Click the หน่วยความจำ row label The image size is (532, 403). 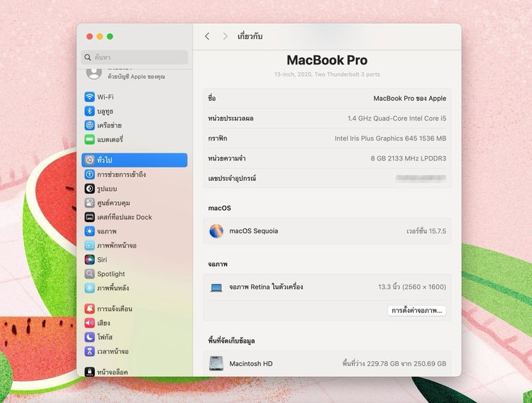pos(227,158)
